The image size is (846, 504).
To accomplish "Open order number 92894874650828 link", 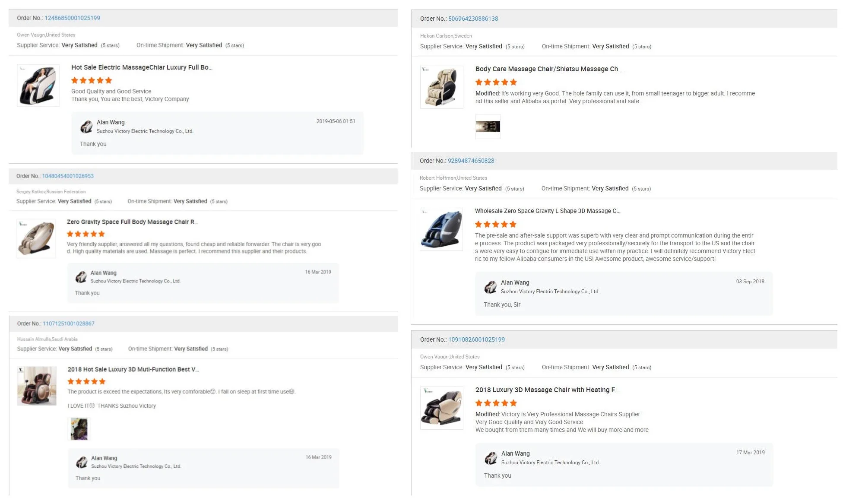I will click(471, 161).
